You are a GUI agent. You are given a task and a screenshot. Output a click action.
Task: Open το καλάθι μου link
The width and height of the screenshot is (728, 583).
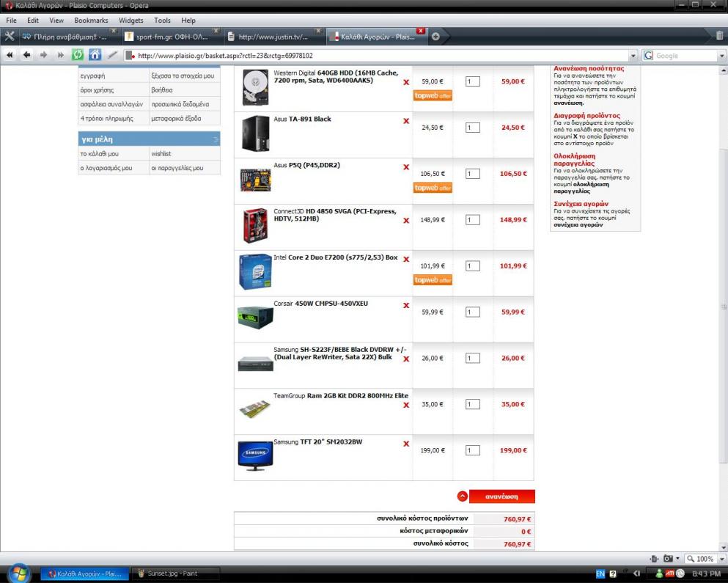point(100,154)
